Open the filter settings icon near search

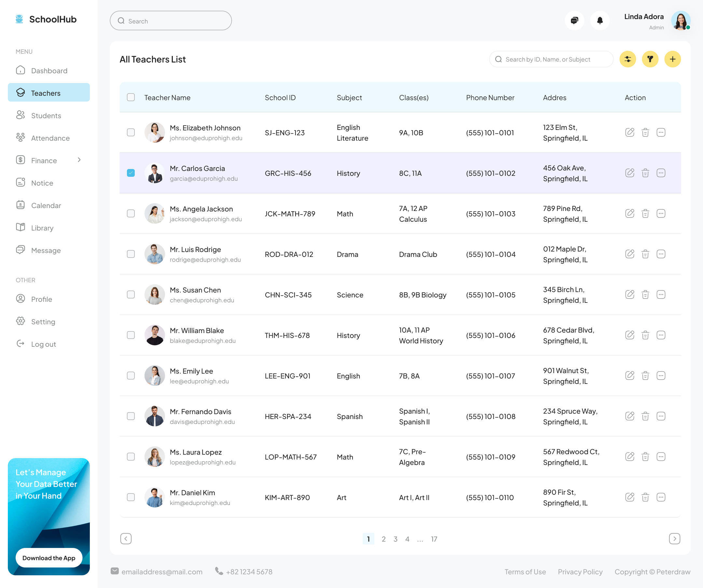point(628,59)
